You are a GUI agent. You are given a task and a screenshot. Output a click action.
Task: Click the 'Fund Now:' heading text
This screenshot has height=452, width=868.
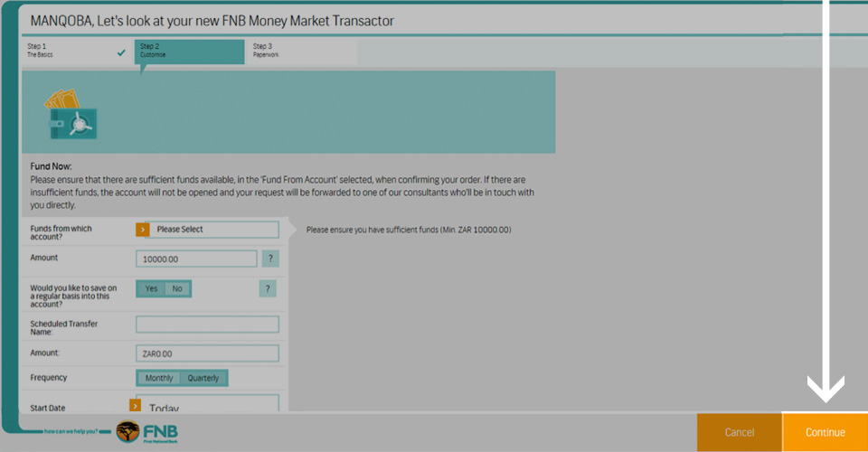[x=51, y=166]
